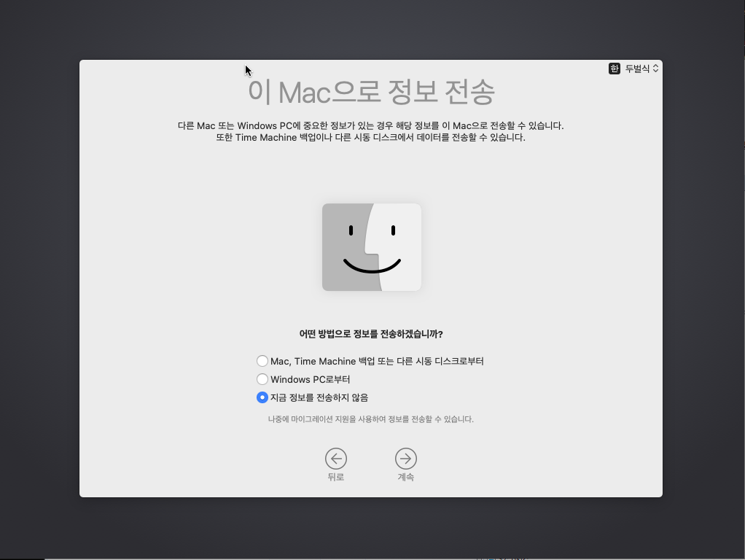The width and height of the screenshot is (745, 560).
Task: Click the 어떤 방법으로 정보를 전송하겠습니까 question text
Action: (371, 334)
